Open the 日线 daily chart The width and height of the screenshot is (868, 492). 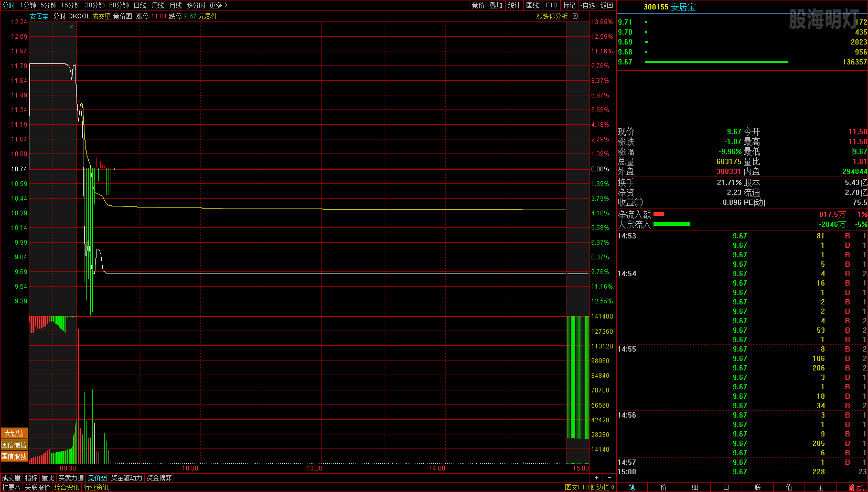(x=140, y=5)
